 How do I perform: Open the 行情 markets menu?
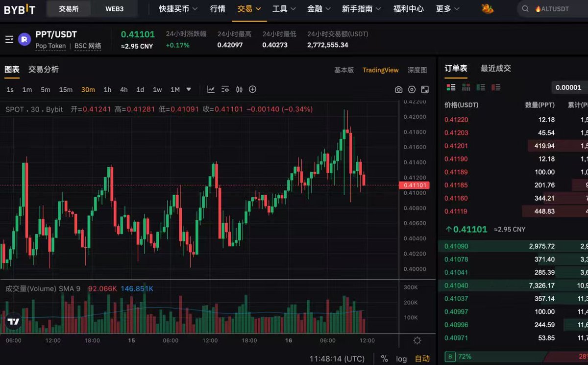coord(218,9)
